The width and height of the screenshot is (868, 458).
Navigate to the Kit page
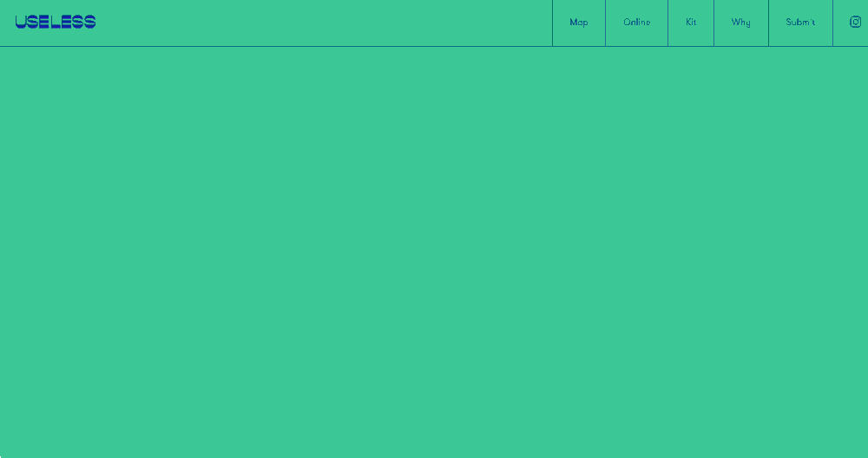click(691, 23)
